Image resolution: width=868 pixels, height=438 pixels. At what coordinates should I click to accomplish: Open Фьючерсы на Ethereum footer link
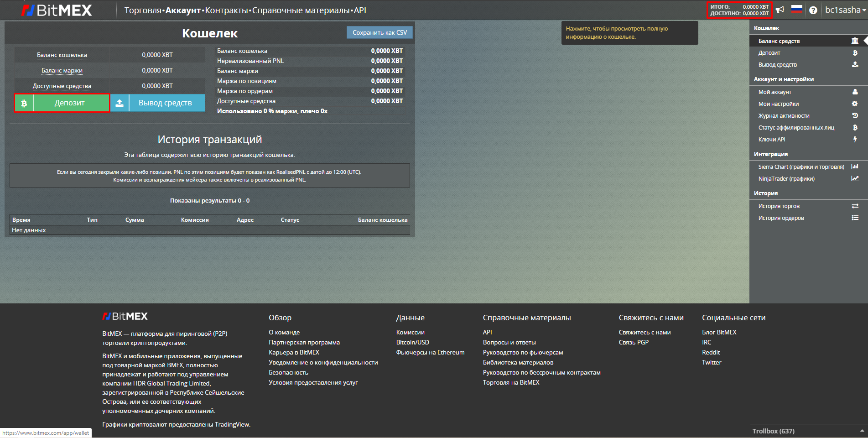pyautogui.click(x=431, y=352)
